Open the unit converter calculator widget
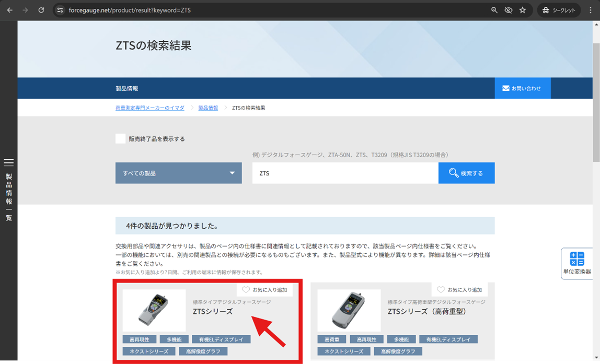Screen dimensions: 600x364 [576, 263]
